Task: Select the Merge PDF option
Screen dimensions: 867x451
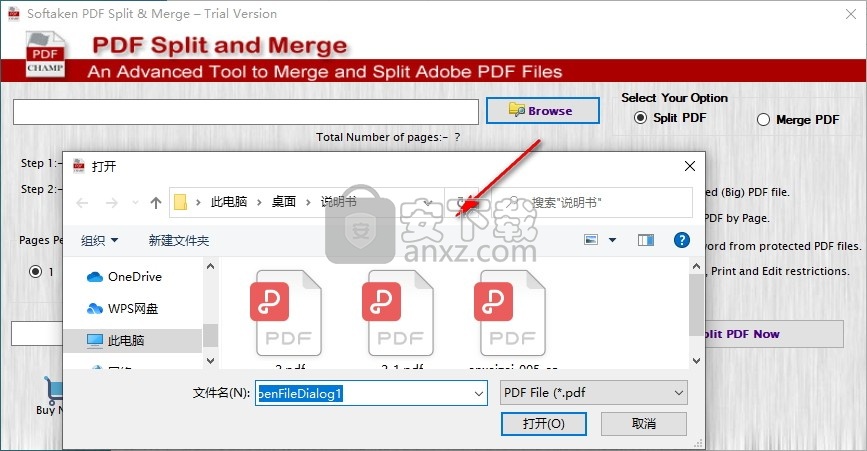Action: point(798,119)
